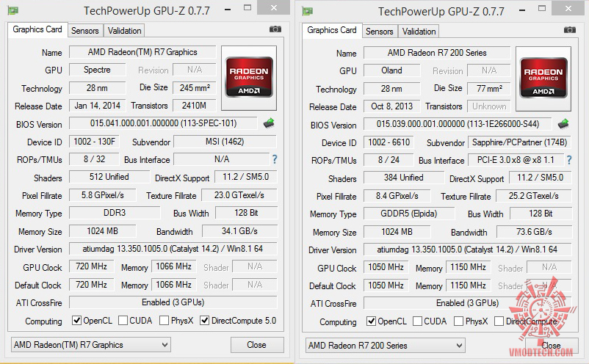
Task: Toggle DirectCompute checkbox in right window
Action: pyautogui.click(x=499, y=321)
